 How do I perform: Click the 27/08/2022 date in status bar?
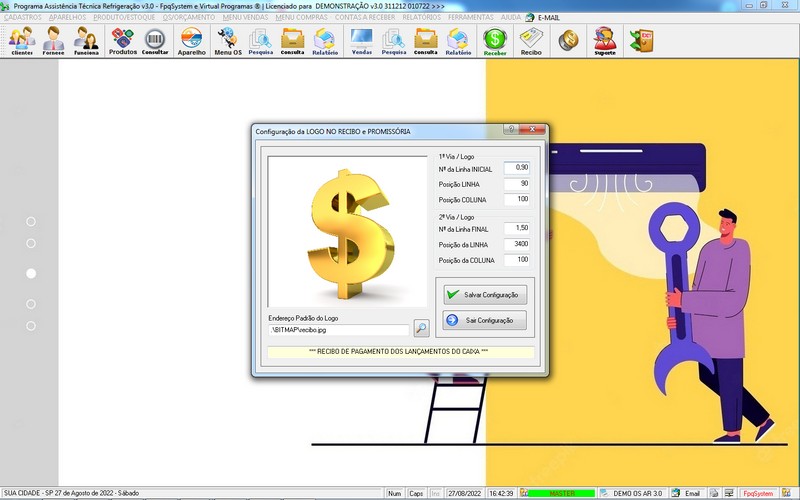464,493
